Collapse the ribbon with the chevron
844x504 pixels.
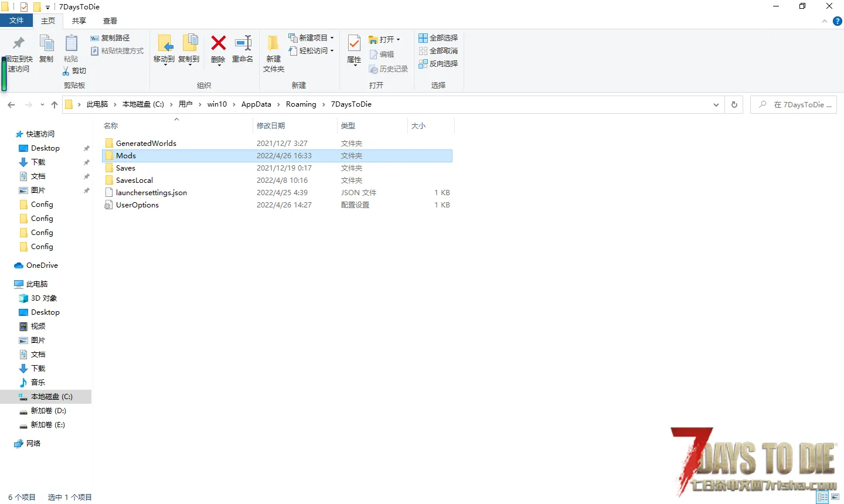tap(825, 21)
